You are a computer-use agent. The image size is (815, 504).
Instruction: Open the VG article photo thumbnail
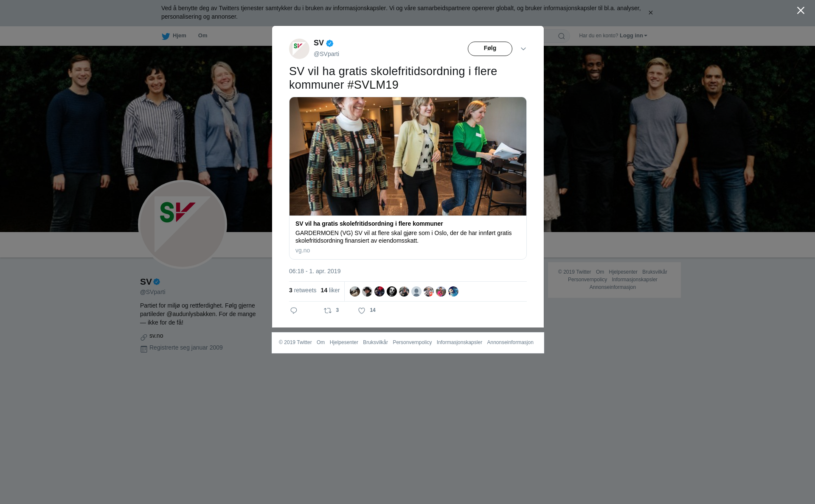point(408,157)
